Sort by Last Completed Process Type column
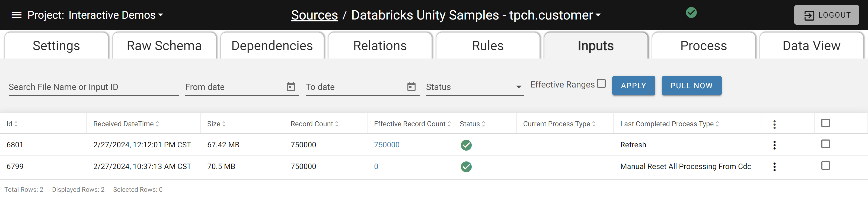The image size is (868, 198). [x=669, y=124]
